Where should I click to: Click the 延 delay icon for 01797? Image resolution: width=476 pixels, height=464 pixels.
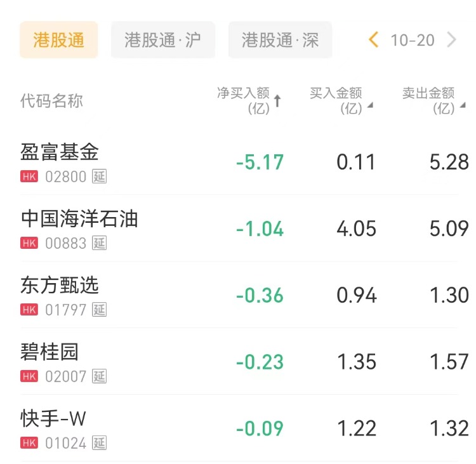[x=99, y=310]
